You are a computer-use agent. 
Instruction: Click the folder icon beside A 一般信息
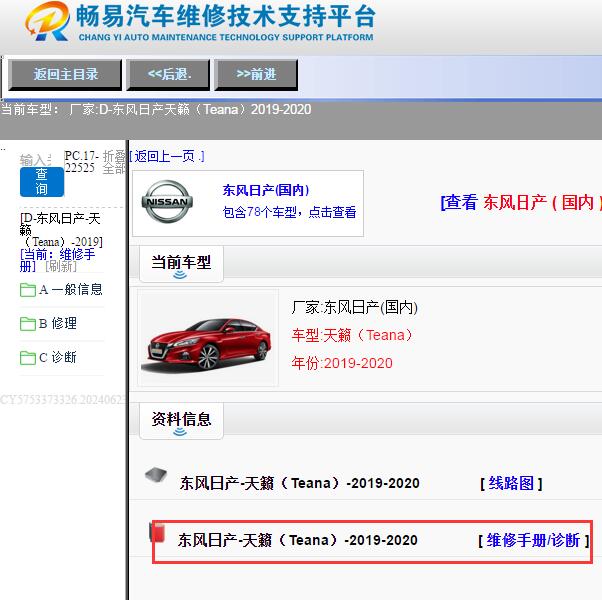[x=28, y=290]
